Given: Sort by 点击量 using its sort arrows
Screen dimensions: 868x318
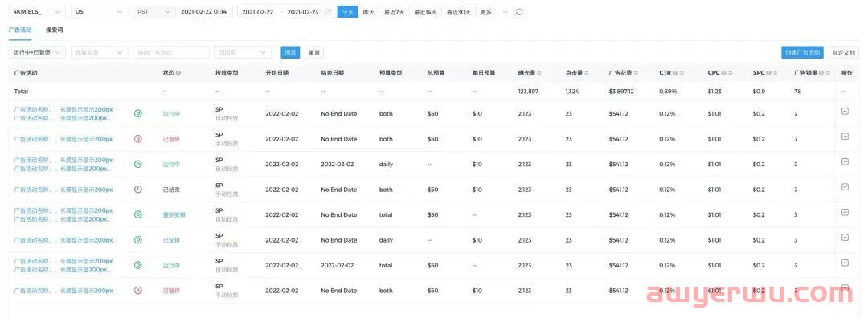Looking at the screenshot, I should point(587,73).
